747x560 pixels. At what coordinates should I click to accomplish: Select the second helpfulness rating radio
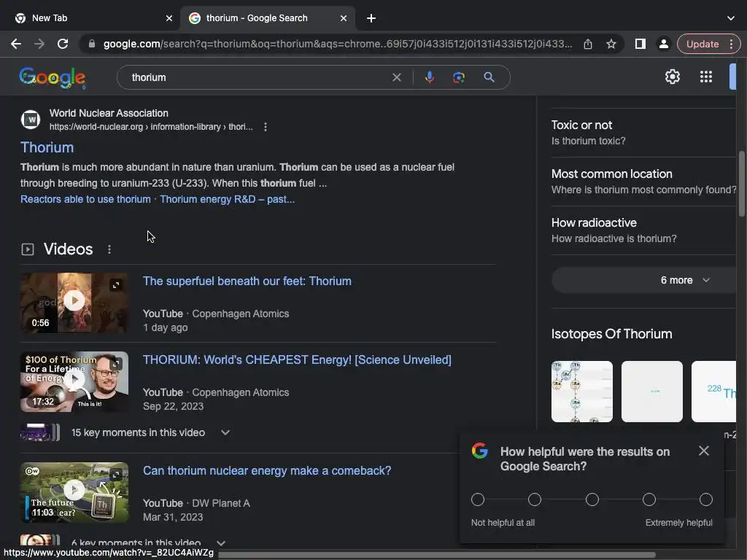tap(535, 499)
